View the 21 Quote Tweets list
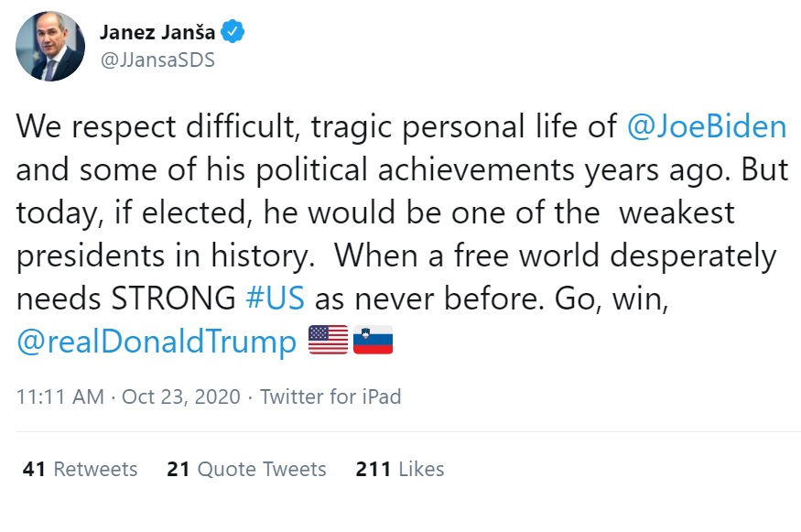This screenshot has height=532, width=801. [x=246, y=470]
